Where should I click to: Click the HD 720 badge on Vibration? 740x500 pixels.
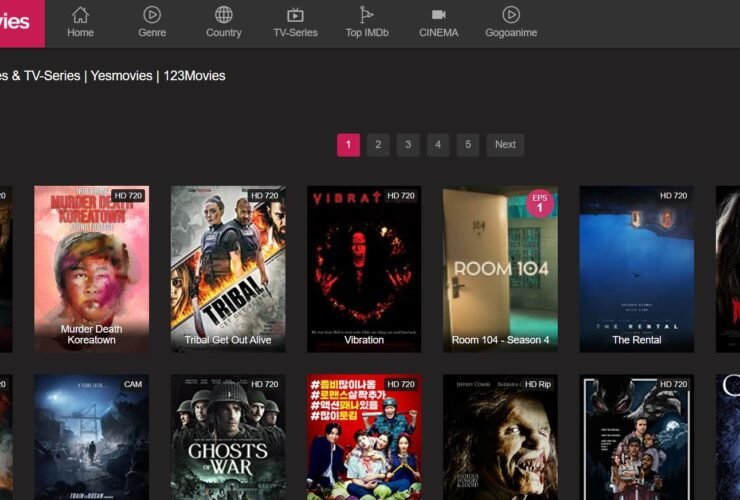point(401,195)
